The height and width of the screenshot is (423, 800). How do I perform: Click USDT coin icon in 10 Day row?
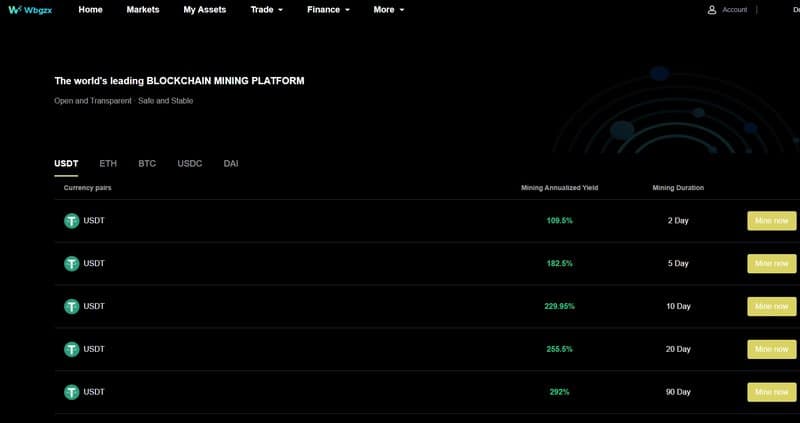(x=71, y=307)
